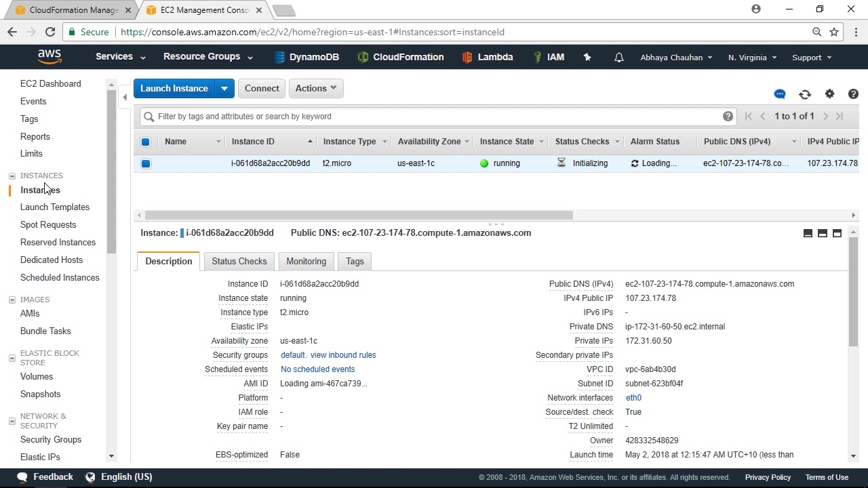Open the Lambda shortcut
The image size is (868, 488).
pyautogui.click(x=488, y=58)
